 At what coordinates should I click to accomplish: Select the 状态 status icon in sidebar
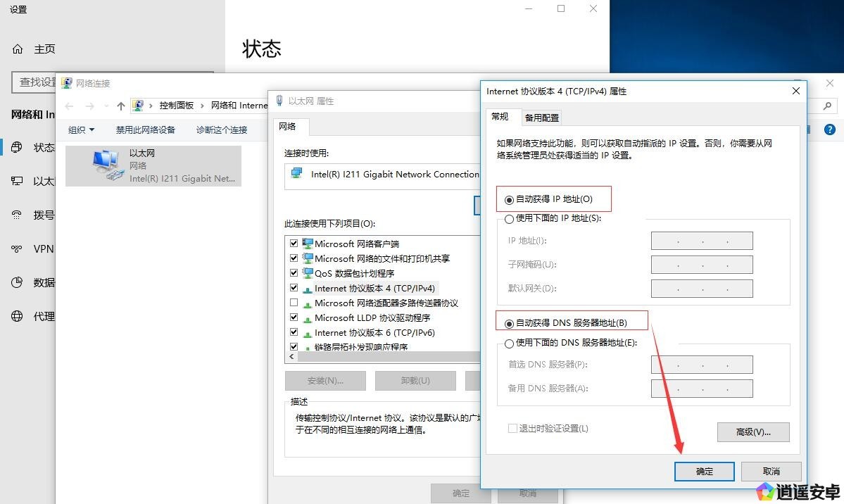(x=18, y=147)
